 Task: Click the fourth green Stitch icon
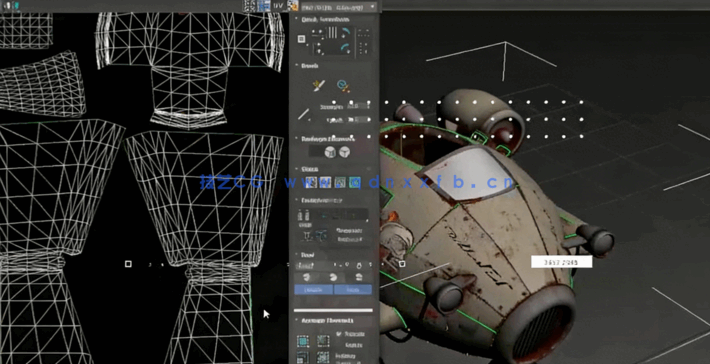click(355, 182)
